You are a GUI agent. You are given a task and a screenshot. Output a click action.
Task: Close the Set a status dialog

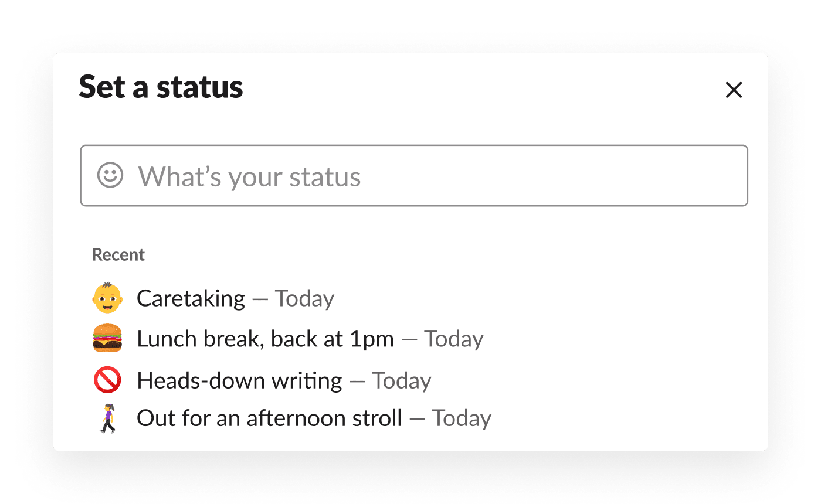734,90
